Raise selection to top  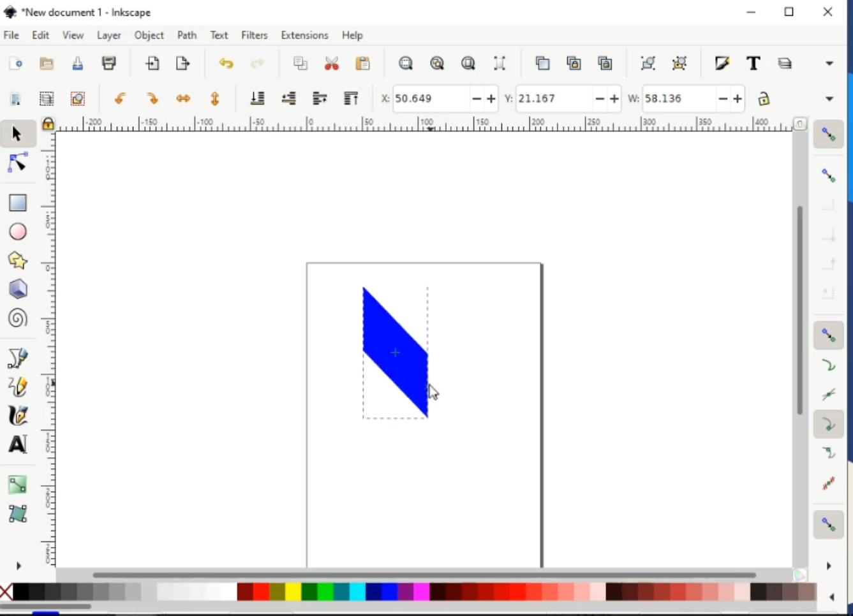[351, 99]
